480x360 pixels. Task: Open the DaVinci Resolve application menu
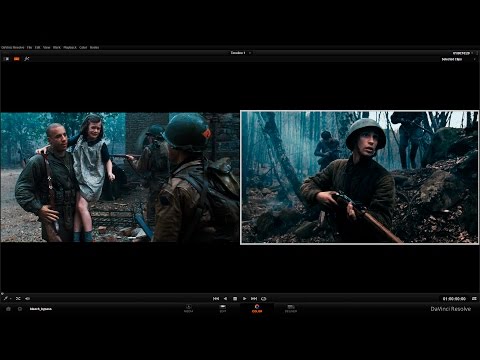coord(13,48)
